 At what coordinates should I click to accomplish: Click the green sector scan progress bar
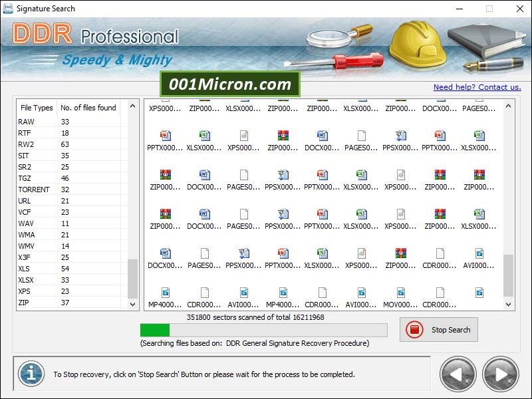pyautogui.click(x=263, y=330)
